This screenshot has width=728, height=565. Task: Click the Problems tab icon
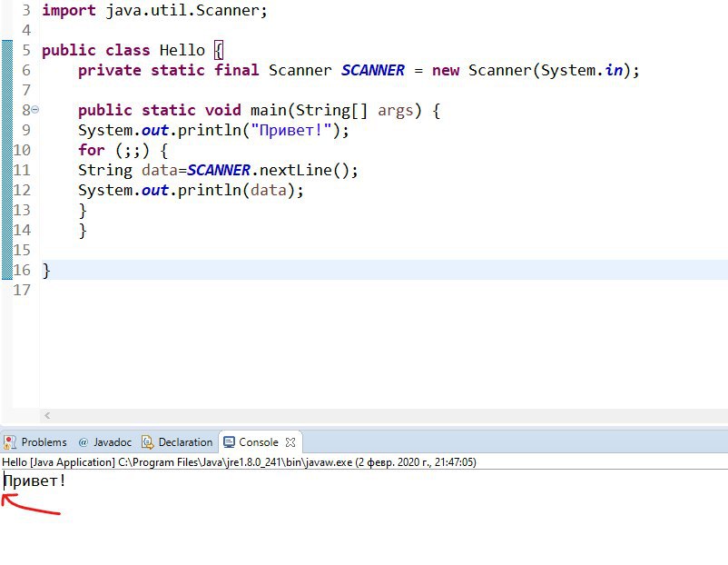click(x=10, y=442)
